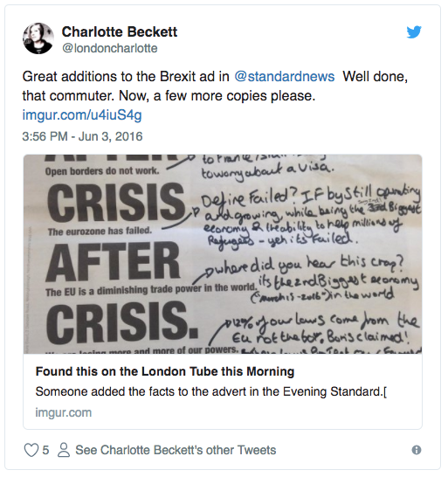Open the imgur.com/u4iuS4g link

click(82, 115)
